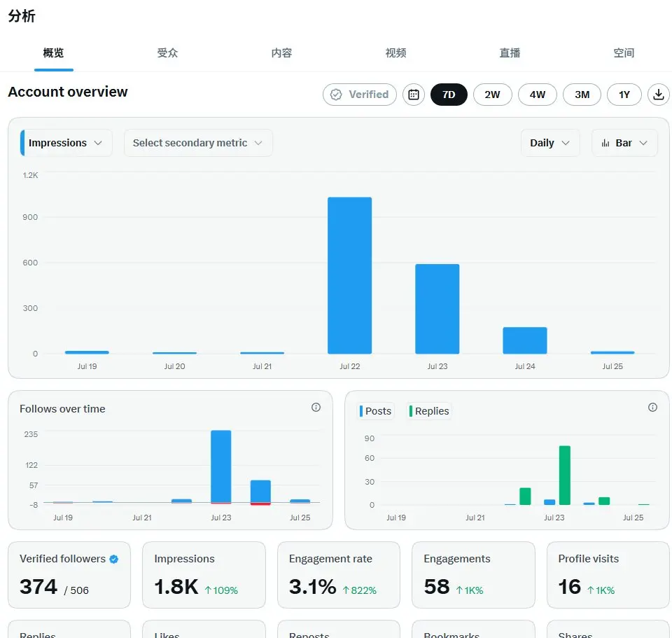Select the 3M time range button
The width and height of the screenshot is (672, 638).
tap(582, 95)
